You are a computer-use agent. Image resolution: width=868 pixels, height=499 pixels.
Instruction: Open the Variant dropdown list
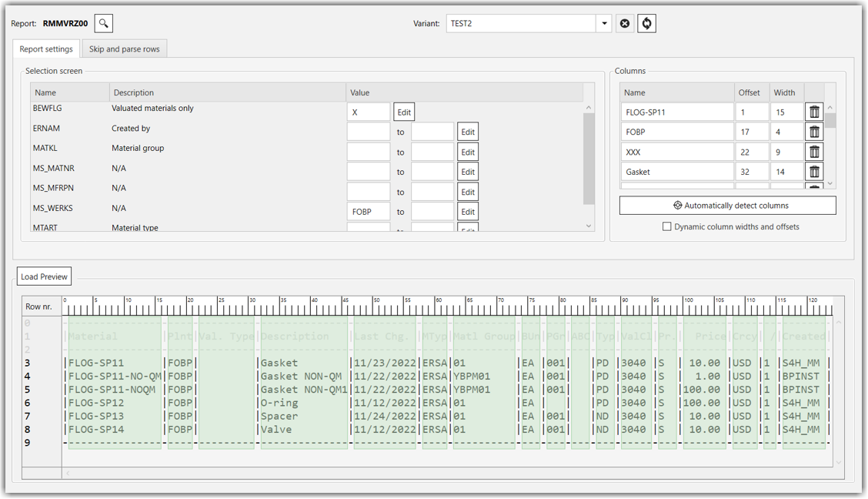(605, 24)
